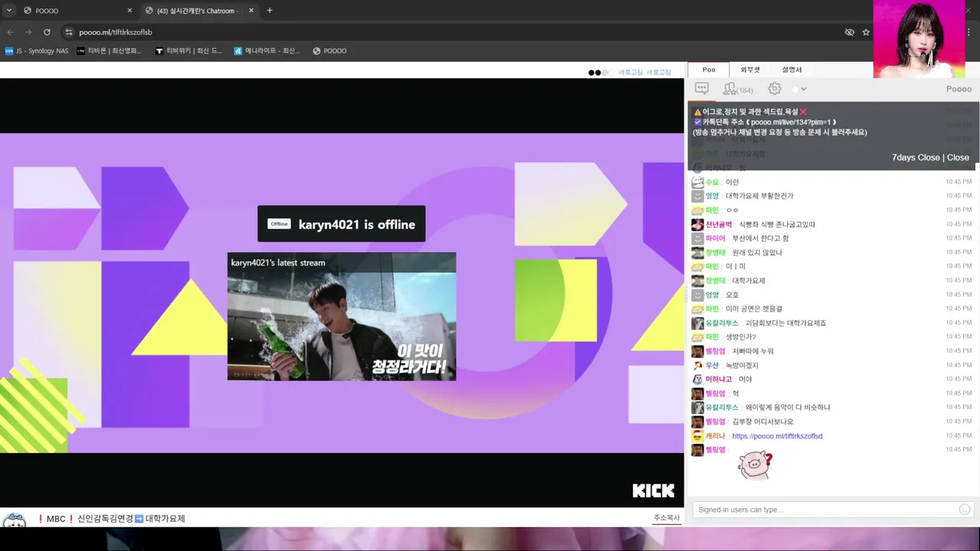Click the Kick logo on the player

point(653,491)
